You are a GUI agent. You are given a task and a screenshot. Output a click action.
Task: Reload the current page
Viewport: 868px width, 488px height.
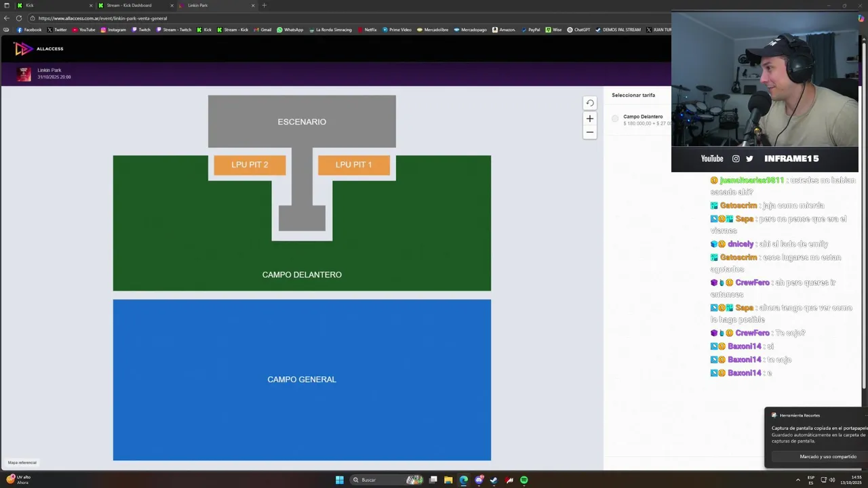tap(19, 18)
